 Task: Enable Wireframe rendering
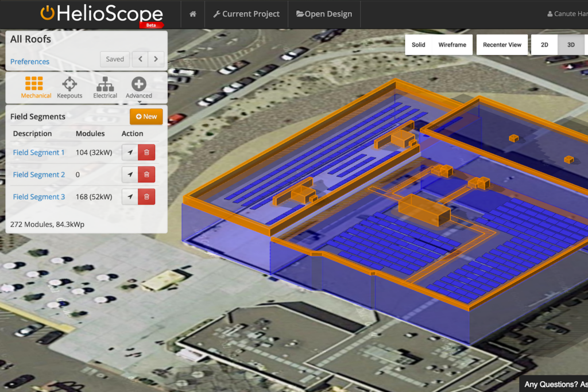point(452,45)
